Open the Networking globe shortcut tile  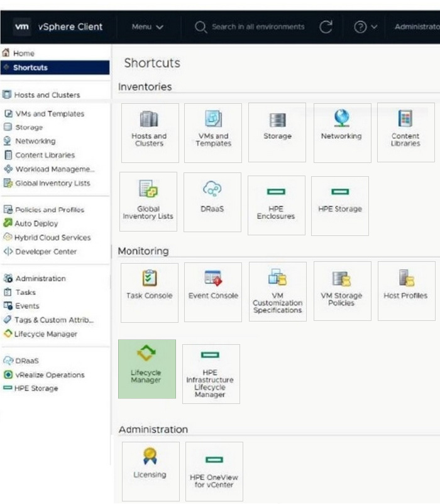pos(342,132)
